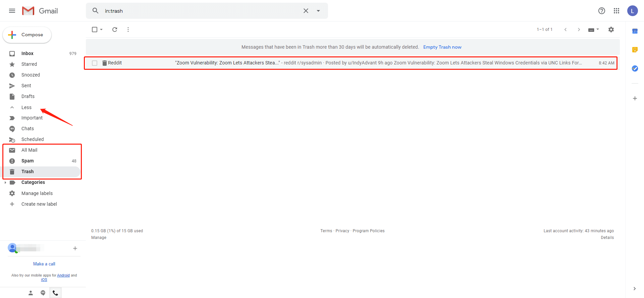The height and width of the screenshot is (298, 644).
Task: Get add-ons plus icon
Action: pyautogui.click(x=635, y=98)
